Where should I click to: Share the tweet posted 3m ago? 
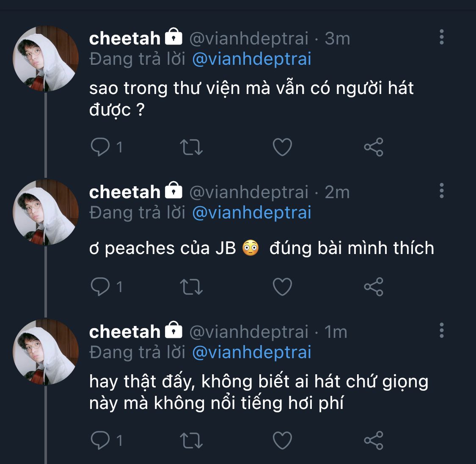click(x=374, y=147)
